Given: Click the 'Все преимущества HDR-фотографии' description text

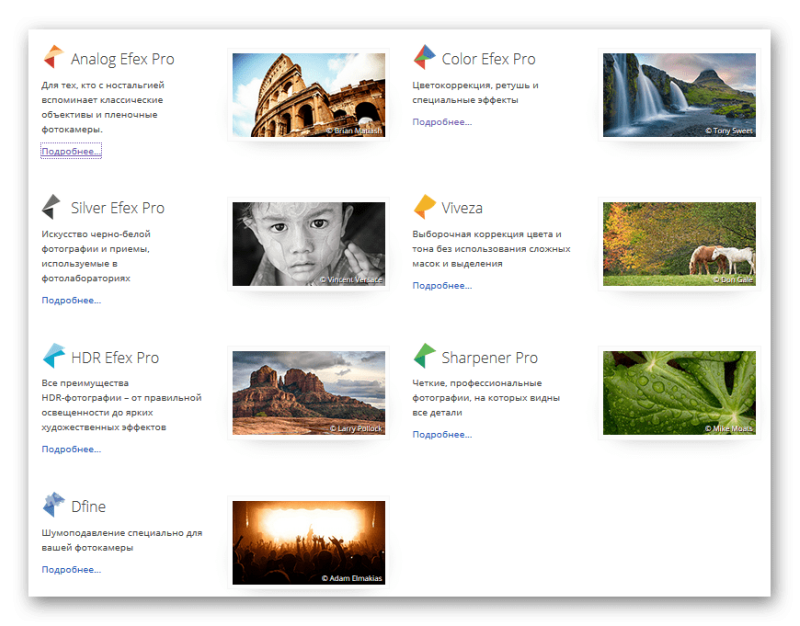Looking at the screenshot, I should [x=121, y=405].
